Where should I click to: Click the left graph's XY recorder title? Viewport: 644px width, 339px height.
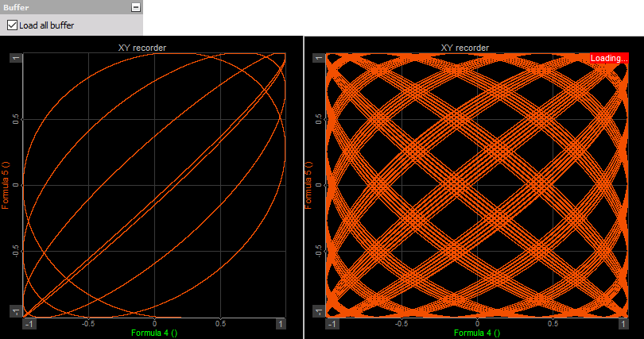[x=142, y=48]
